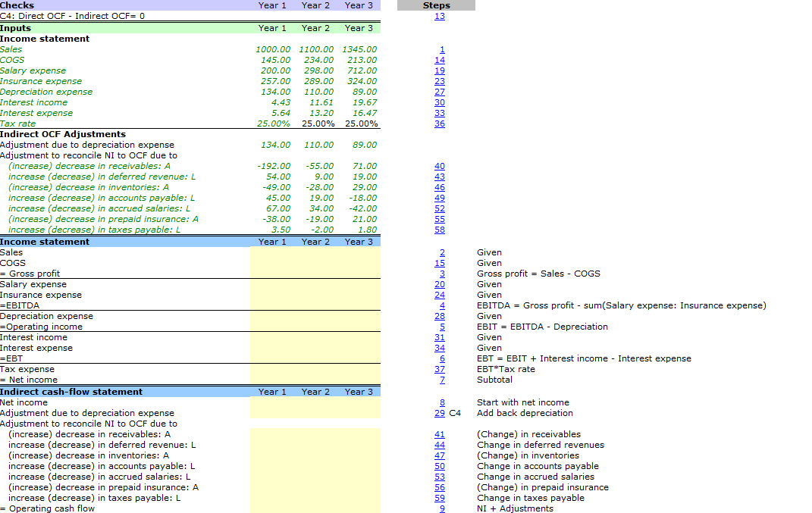Select the Steps column header
The width and height of the screenshot is (812, 513).
click(436, 5)
